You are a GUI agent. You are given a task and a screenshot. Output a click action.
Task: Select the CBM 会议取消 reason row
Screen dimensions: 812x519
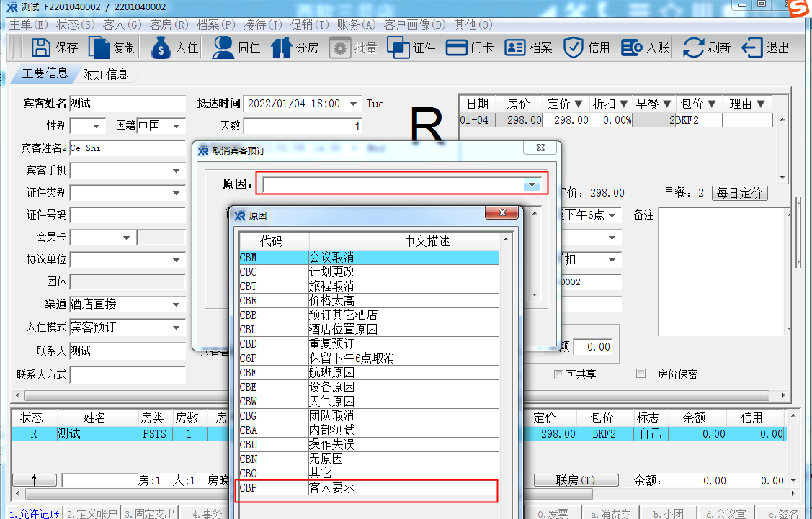click(x=369, y=257)
